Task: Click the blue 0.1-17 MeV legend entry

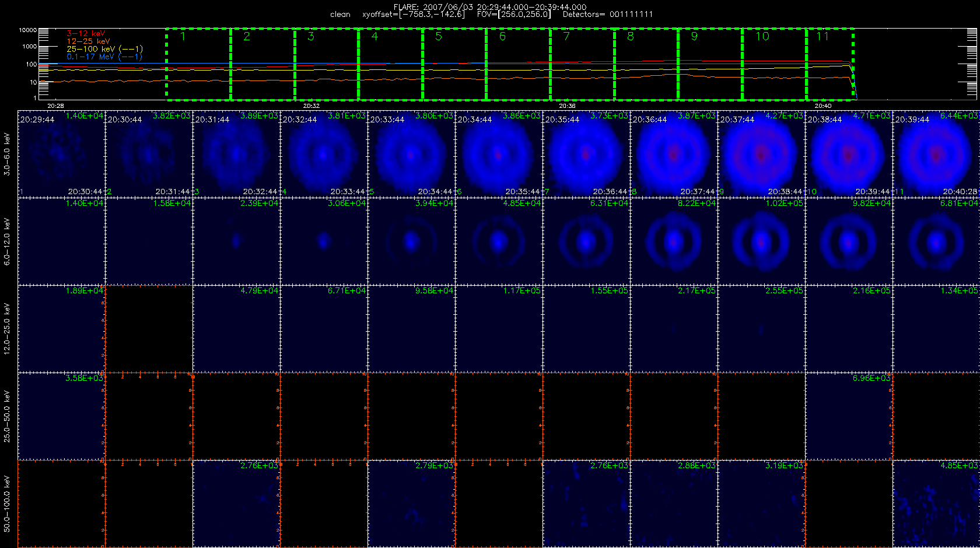Action: point(104,57)
